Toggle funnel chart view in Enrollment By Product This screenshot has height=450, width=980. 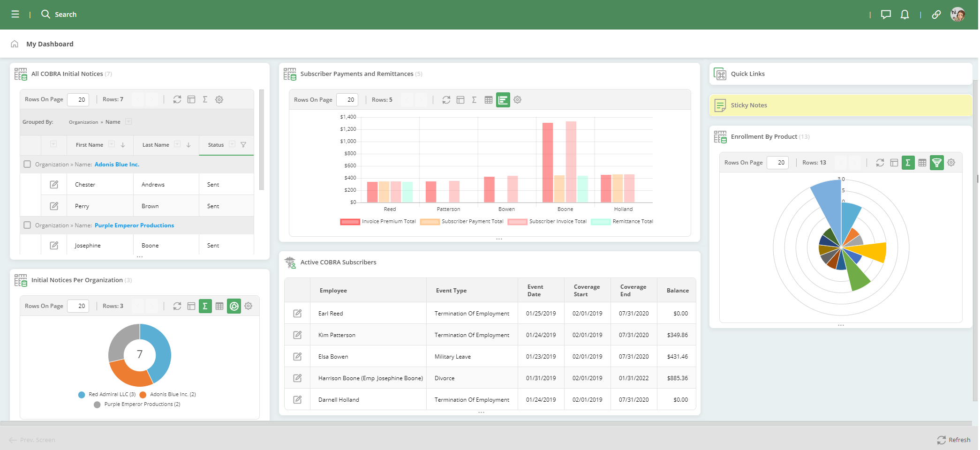pyautogui.click(x=936, y=163)
